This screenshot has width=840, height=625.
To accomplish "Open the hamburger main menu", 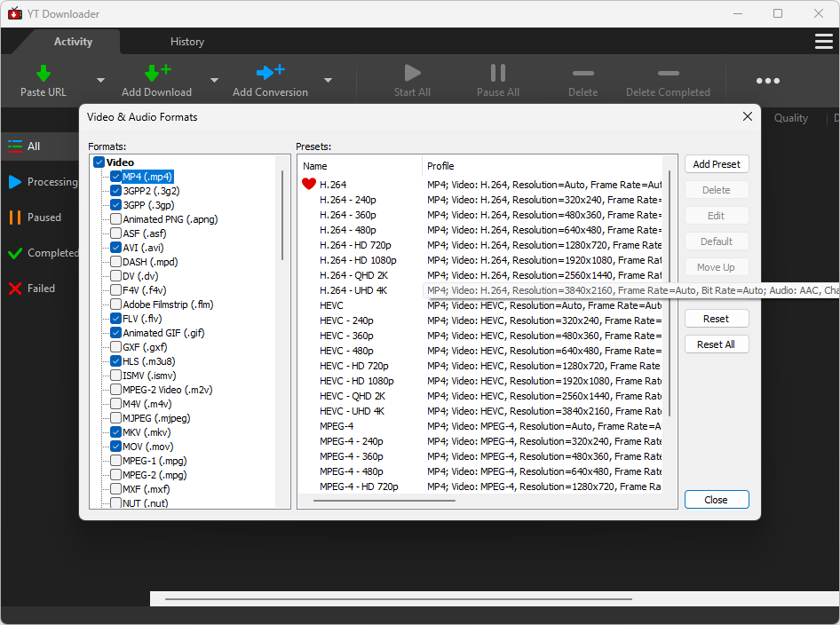I will [823, 41].
